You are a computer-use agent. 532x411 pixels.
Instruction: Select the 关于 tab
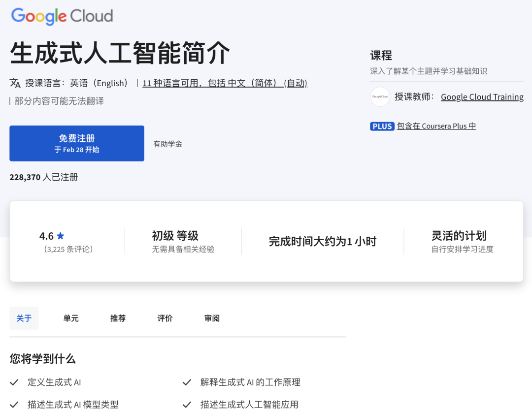coord(24,318)
